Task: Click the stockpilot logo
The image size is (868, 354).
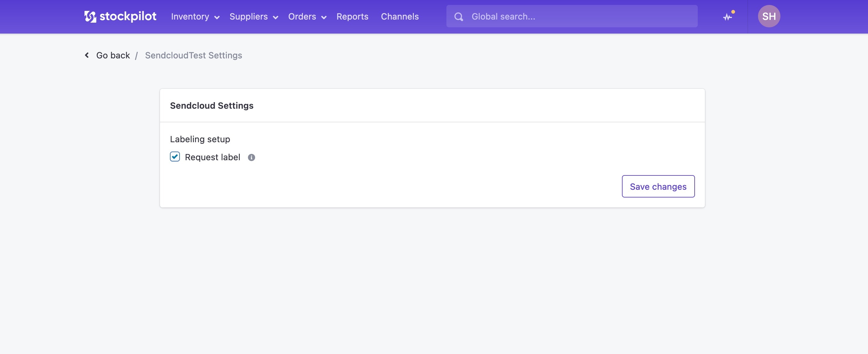Action: tap(120, 16)
